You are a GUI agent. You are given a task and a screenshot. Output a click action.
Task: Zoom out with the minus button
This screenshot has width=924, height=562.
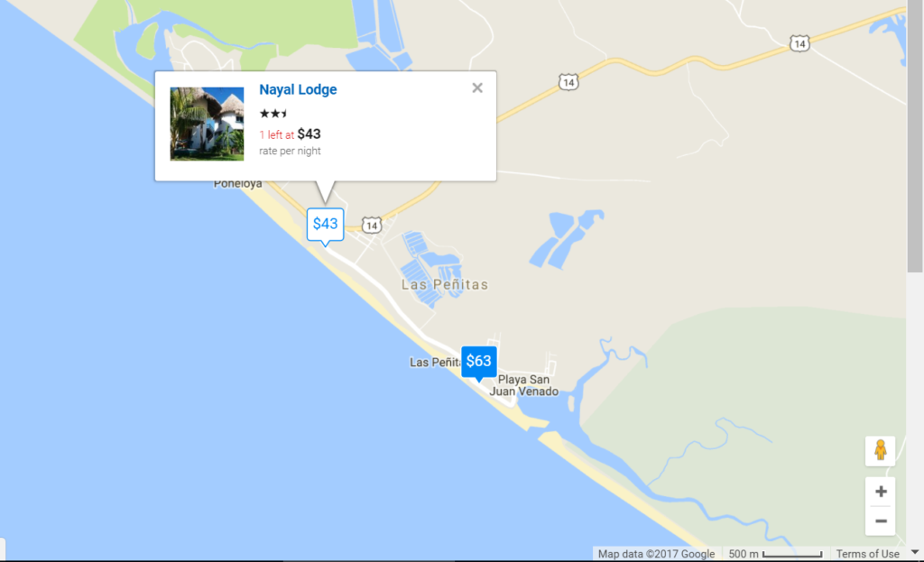[x=881, y=521]
